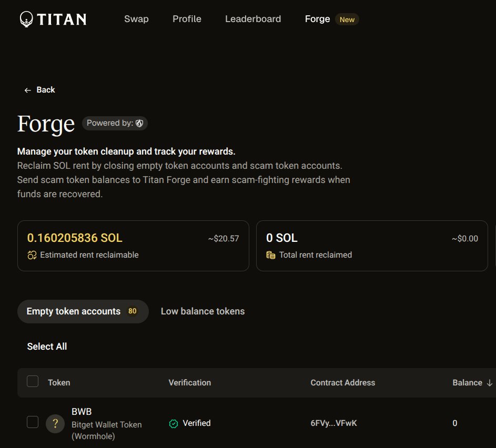
Task: Click the Verified status text
Action: coord(197,423)
